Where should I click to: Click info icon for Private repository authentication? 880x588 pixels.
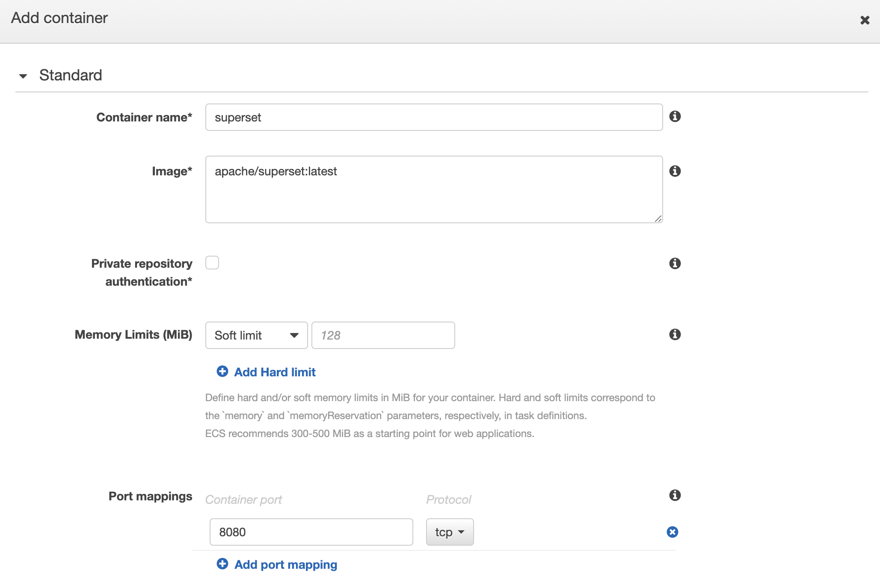point(675,263)
